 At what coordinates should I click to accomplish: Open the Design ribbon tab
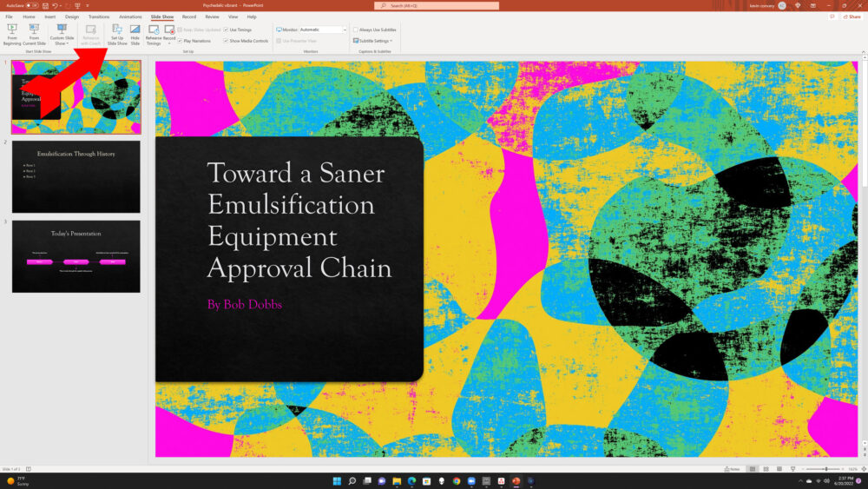pos(72,17)
